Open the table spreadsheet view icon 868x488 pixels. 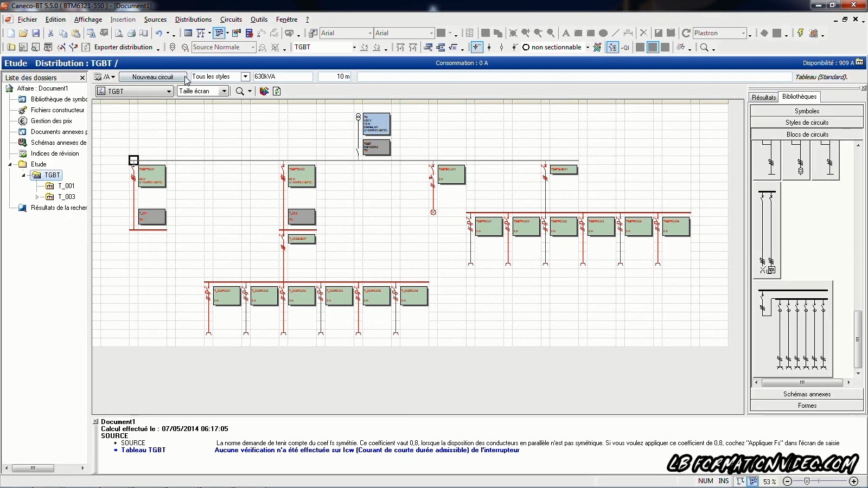(188, 33)
